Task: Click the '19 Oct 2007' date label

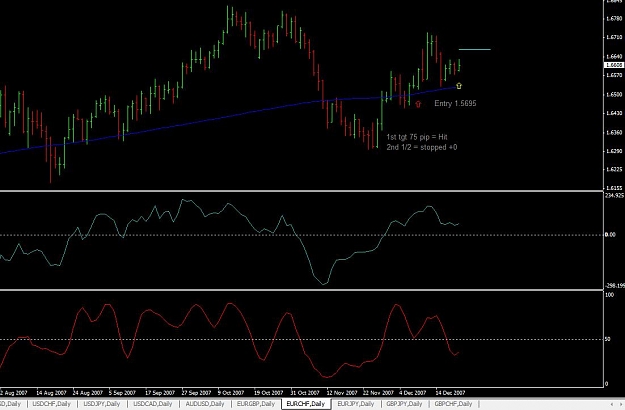Action: click(x=268, y=393)
